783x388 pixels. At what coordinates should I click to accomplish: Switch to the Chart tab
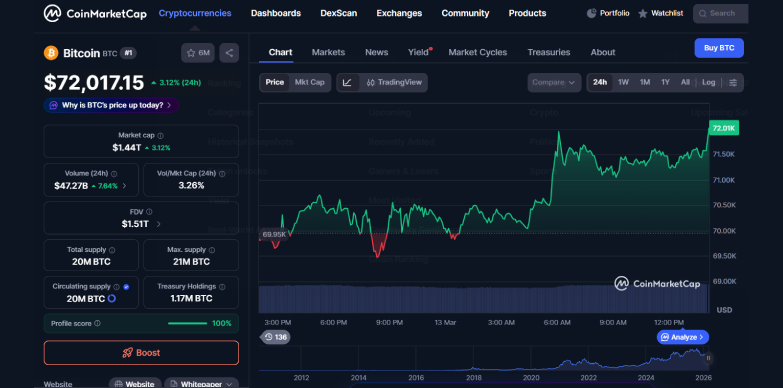click(x=280, y=52)
